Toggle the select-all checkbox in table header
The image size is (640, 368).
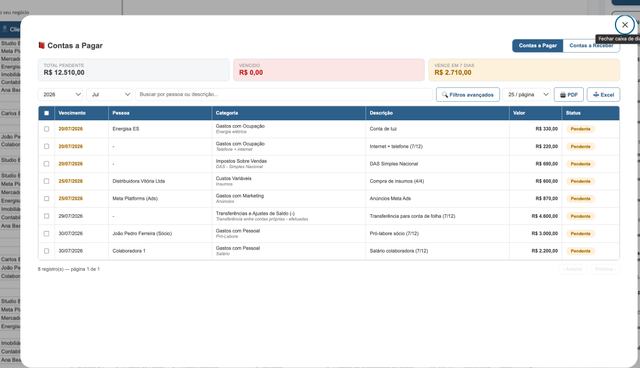[47, 113]
